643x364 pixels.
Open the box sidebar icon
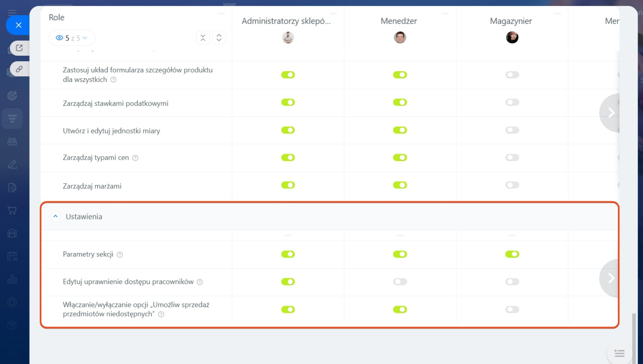point(12,325)
